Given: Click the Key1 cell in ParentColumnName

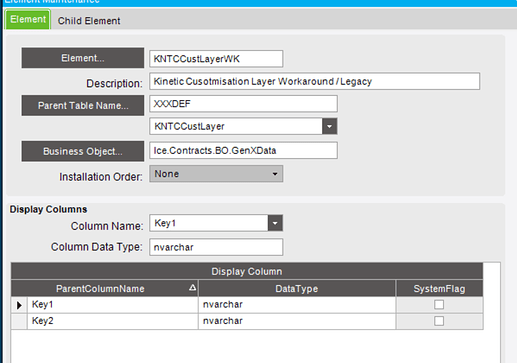Looking at the screenshot, I should [113, 305].
